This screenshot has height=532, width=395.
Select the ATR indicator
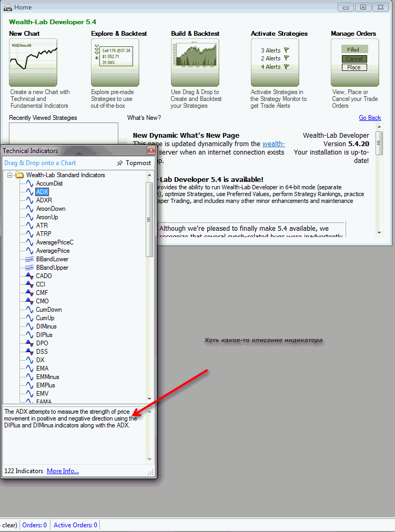(x=42, y=226)
